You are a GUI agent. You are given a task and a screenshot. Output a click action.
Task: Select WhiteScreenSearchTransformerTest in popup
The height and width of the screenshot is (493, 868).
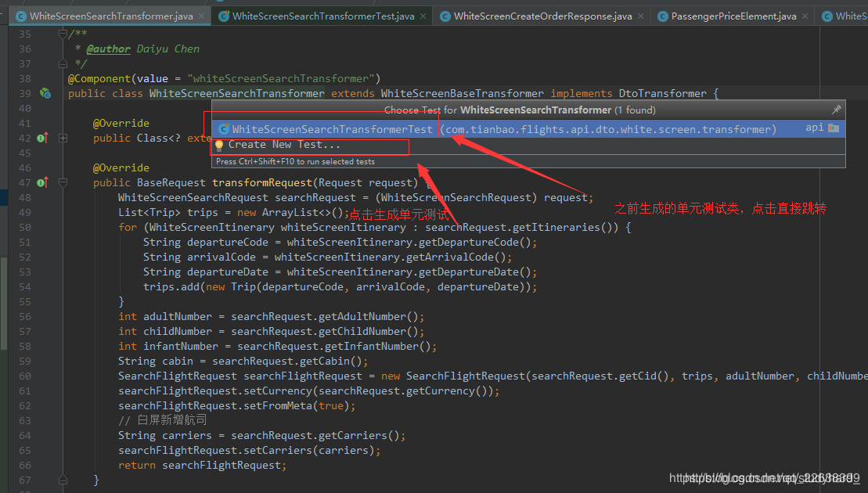pyautogui.click(x=528, y=129)
